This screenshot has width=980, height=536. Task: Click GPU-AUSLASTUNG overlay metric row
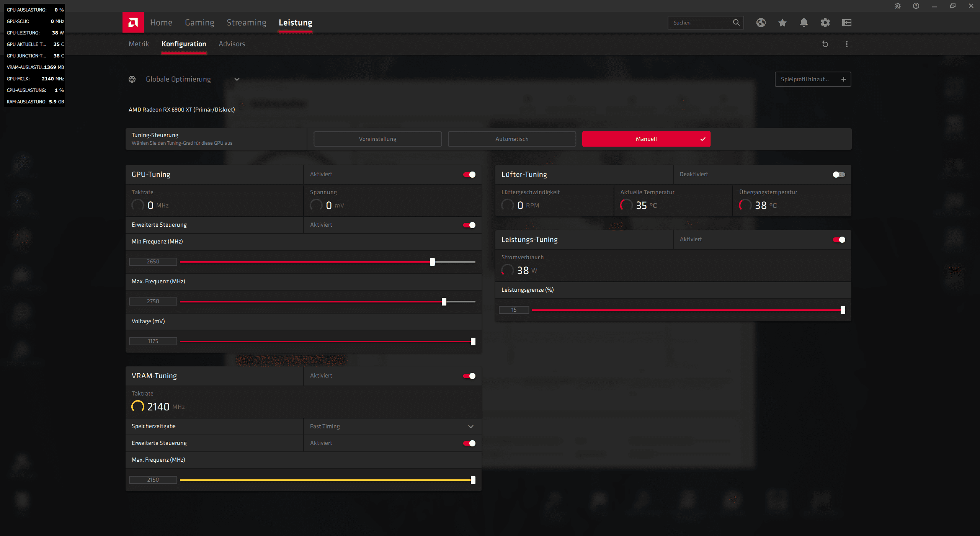click(x=35, y=10)
